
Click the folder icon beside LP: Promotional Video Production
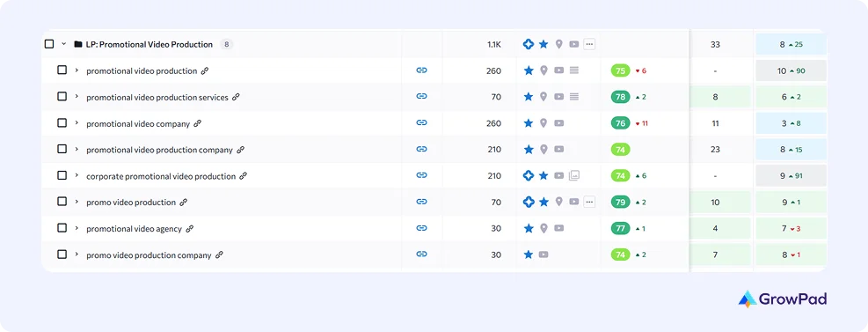point(78,44)
